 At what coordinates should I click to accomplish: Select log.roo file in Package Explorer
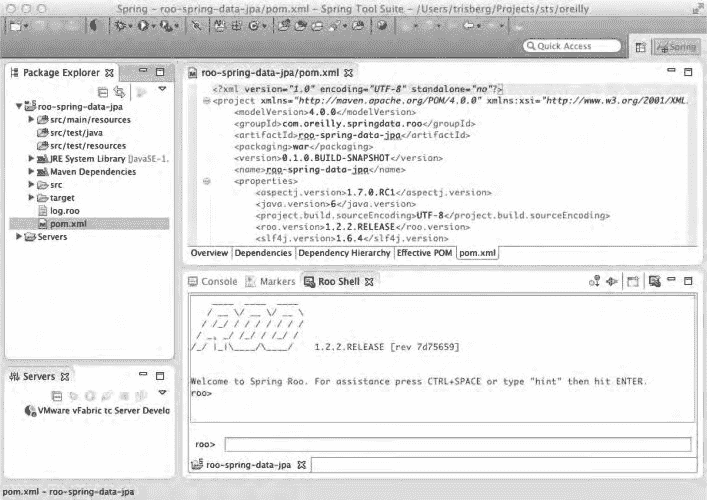[x=66, y=211]
